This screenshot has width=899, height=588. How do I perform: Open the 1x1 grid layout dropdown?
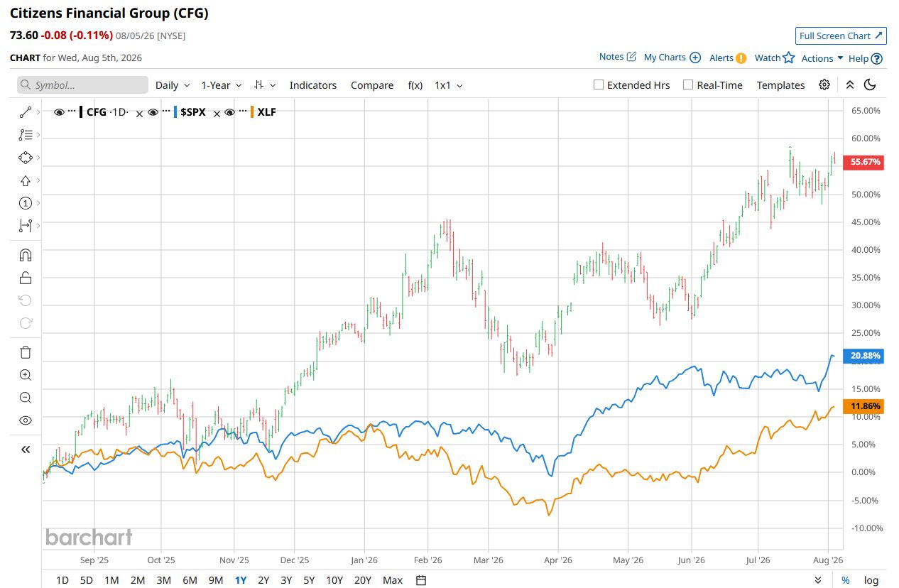point(449,85)
